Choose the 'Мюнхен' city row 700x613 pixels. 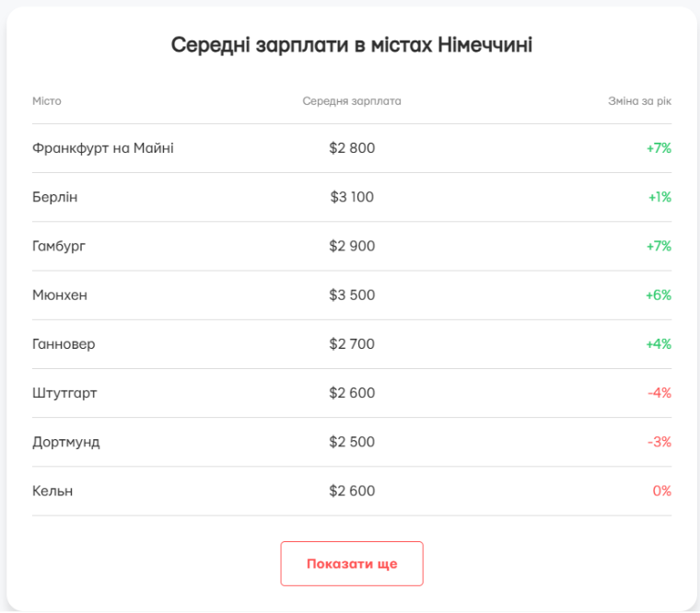point(352,295)
